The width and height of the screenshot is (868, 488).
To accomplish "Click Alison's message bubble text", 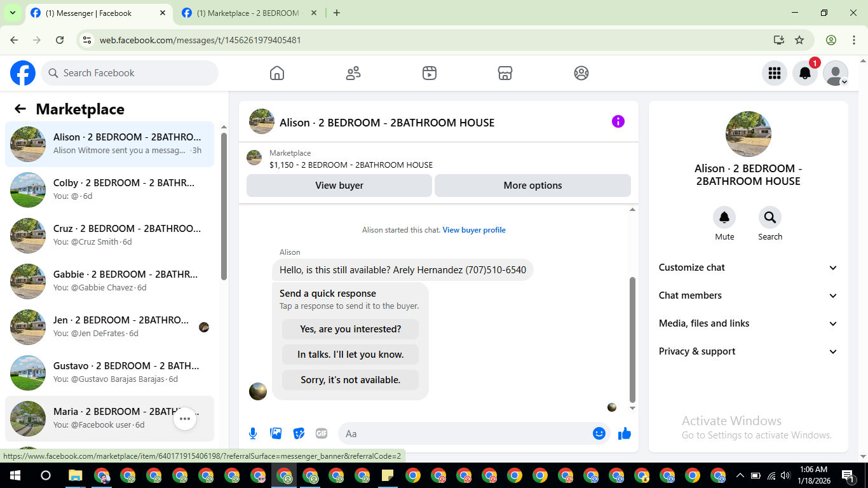I will point(403,270).
